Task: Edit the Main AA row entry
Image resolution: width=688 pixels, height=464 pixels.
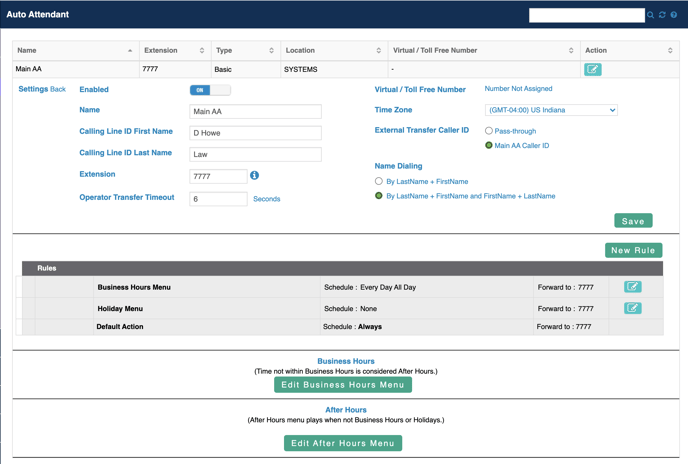Action: click(593, 69)
